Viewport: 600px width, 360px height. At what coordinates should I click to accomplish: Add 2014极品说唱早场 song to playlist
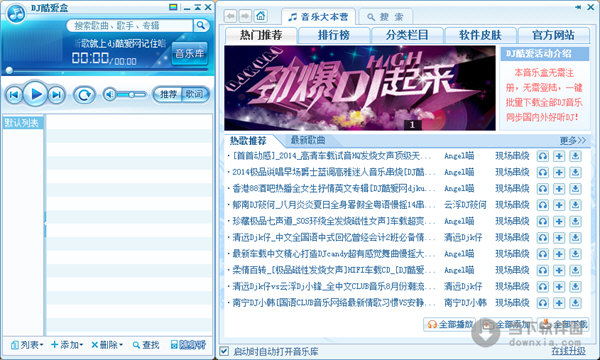(x=559, y=172)
